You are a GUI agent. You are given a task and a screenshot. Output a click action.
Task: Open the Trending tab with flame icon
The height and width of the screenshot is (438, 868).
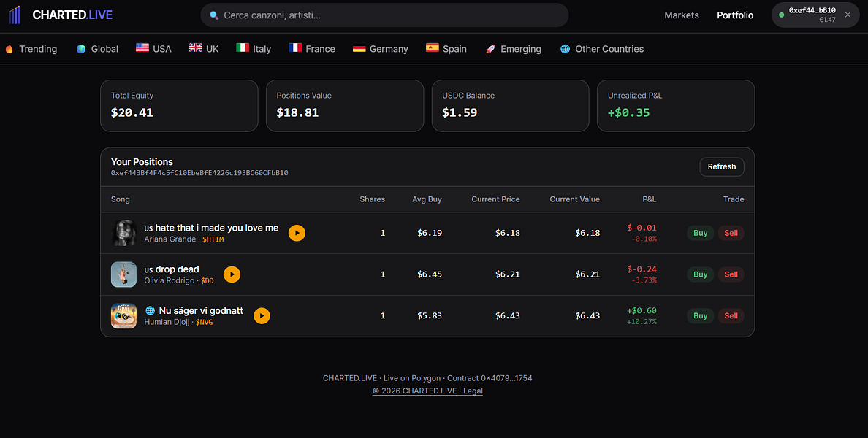coord(31,49)
